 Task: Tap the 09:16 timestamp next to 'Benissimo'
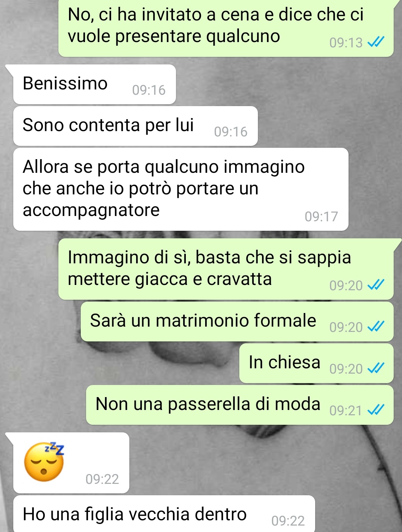click(149, 90)
